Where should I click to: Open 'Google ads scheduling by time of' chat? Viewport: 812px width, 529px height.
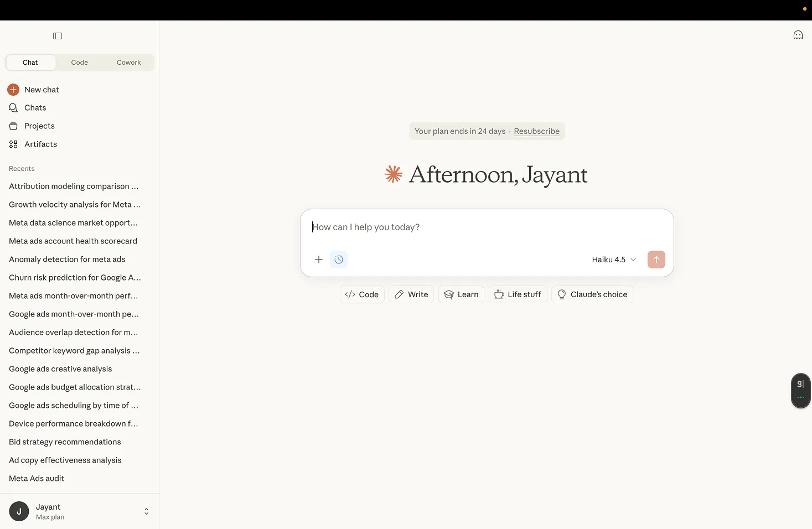[75, 406]
